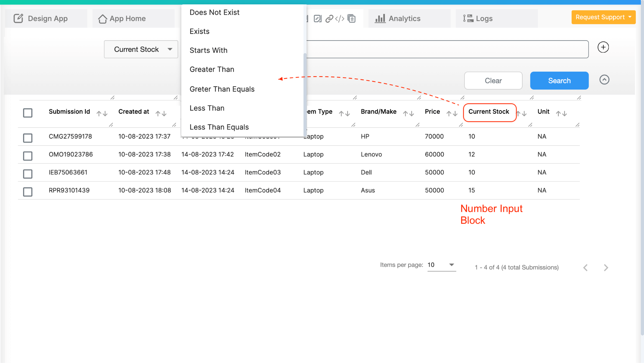Open the Current Stock field dropdown
The height and width of the screenshot is (363, 644).
point(141,49)
